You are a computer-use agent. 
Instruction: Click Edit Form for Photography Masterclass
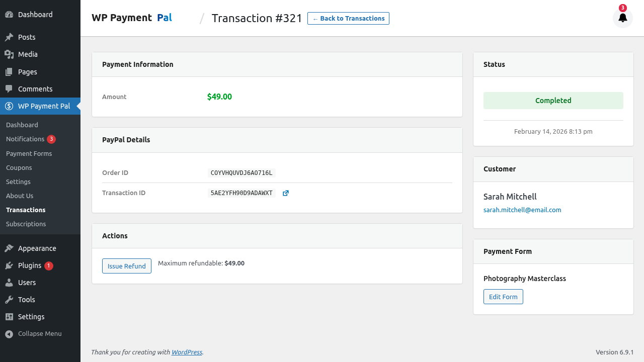503,297
